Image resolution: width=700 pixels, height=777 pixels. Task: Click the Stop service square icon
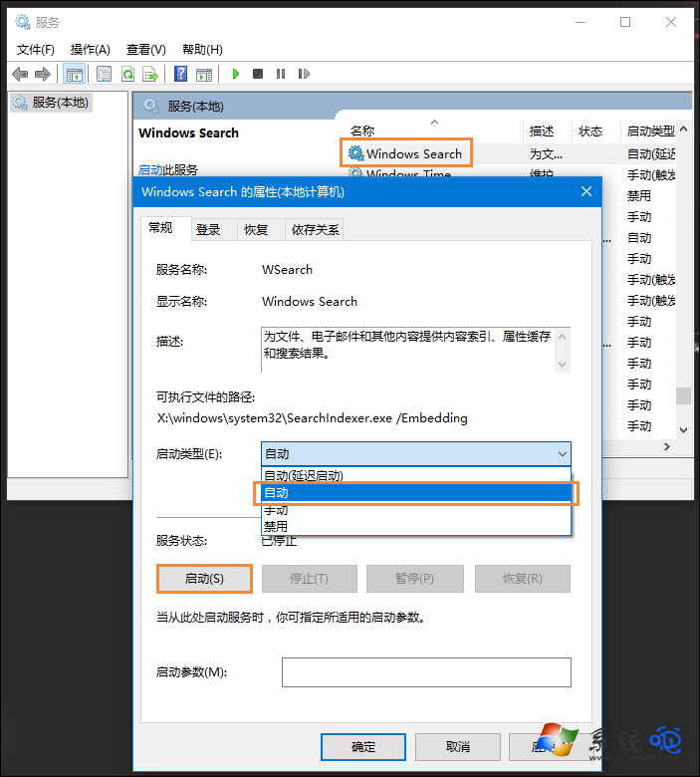258,74
